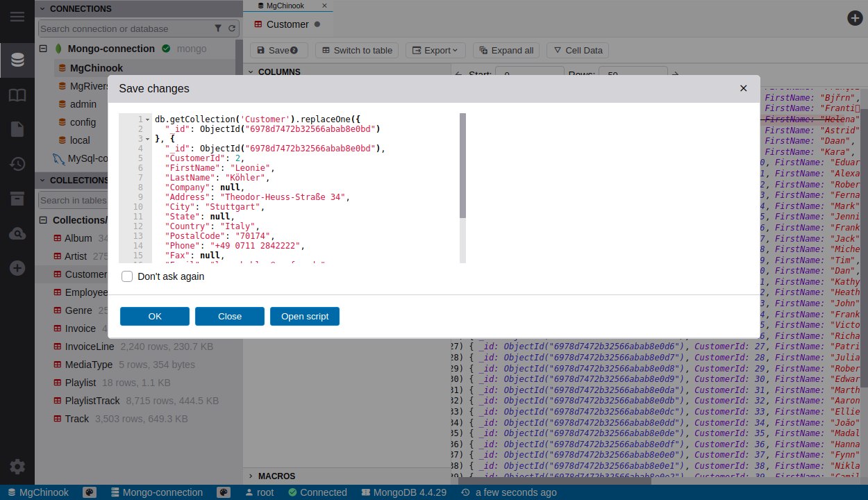Screen dimensions: 868x500
Task: Click the script editor vertical scrollbar
Action: click(462, 167)
